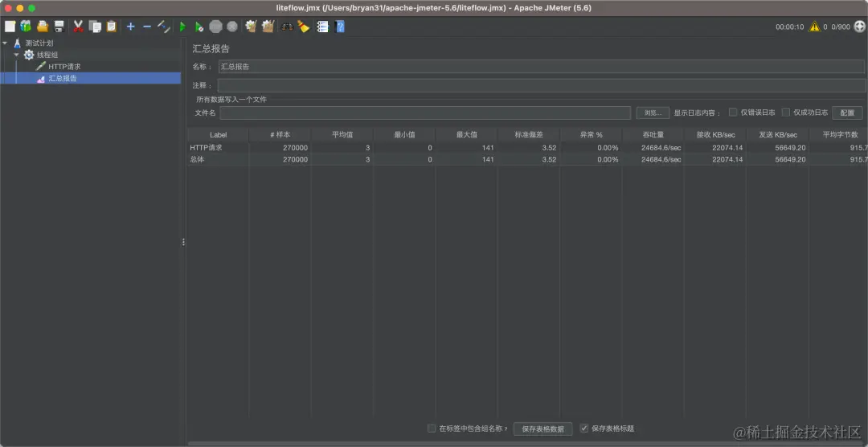The height and width of the screenshot is (447, 868).
Task: Sort by 标准偏差 column header
Action: click(x=529, y=134)
